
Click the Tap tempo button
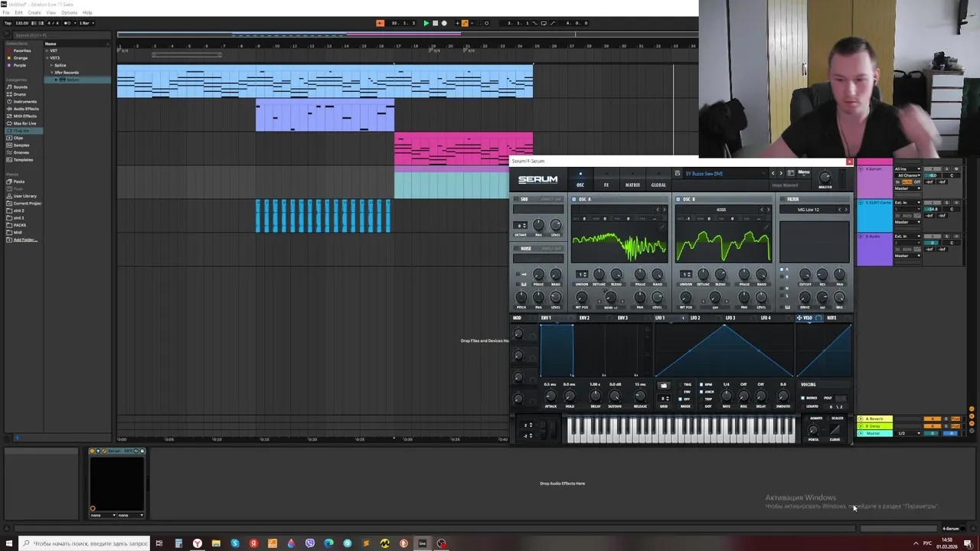pos(8,23)
